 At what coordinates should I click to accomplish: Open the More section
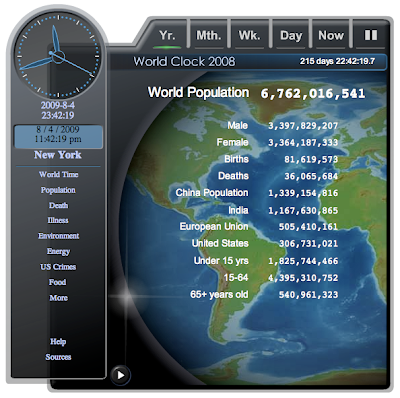(x=58, y=298)
